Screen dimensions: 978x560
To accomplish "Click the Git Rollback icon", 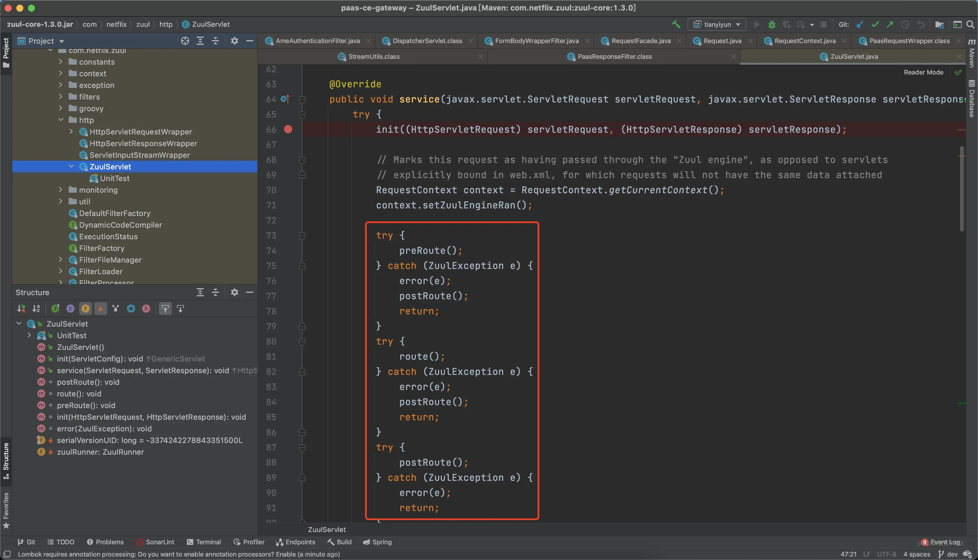I will (920, 24).
